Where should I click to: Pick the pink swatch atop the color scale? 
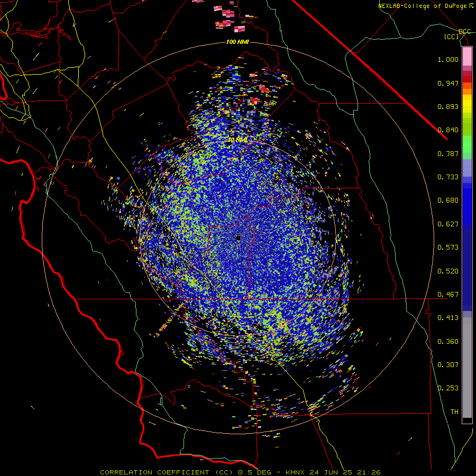coord(467,57)
